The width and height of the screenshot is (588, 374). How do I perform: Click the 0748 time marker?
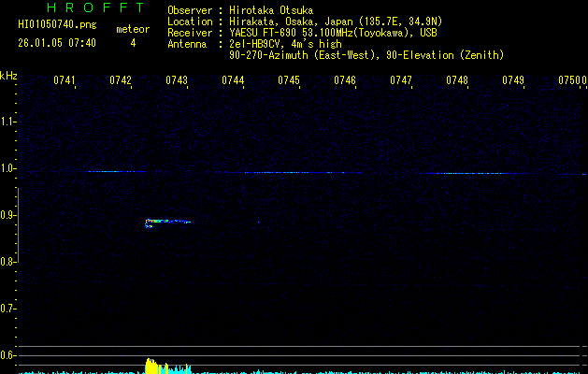[457, 80]
